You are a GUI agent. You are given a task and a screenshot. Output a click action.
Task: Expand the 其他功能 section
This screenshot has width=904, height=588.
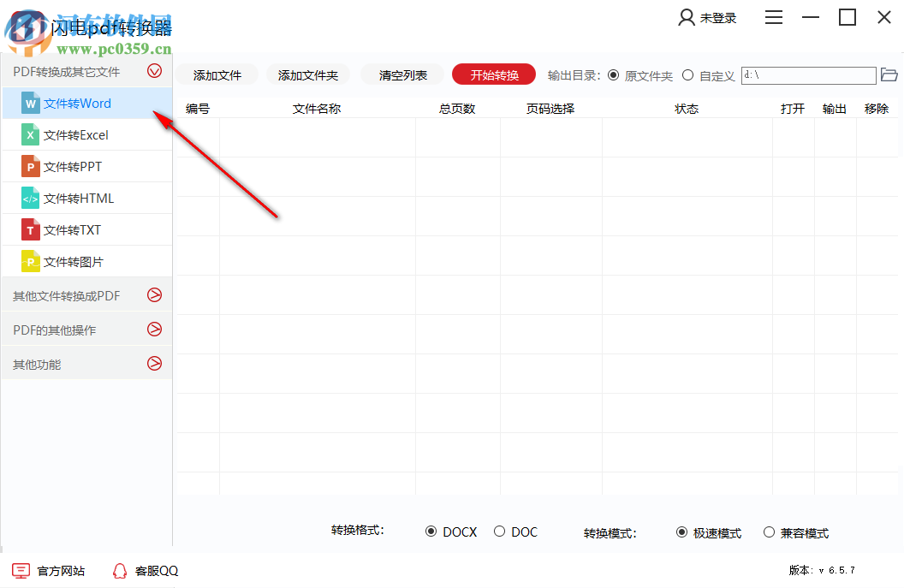point(155,363)
